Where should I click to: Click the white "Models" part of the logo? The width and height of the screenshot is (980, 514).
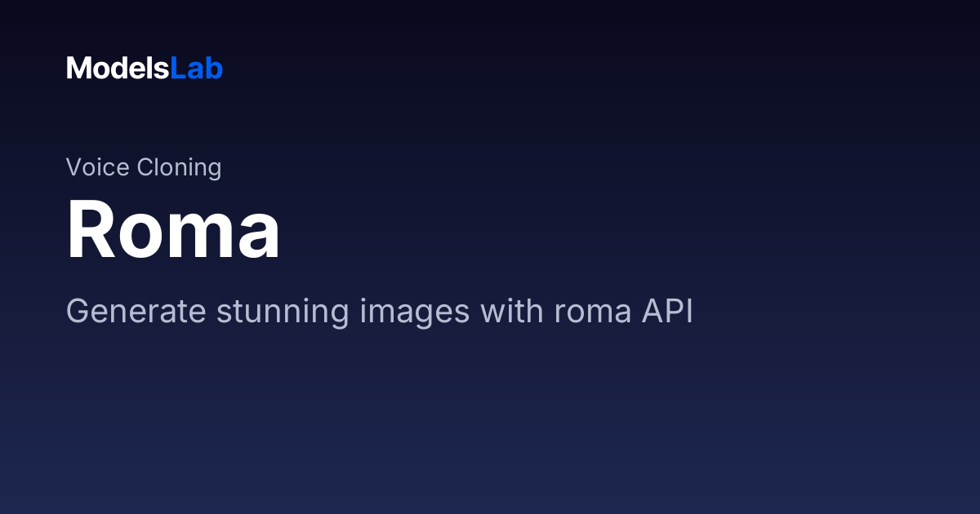point(118,69)
